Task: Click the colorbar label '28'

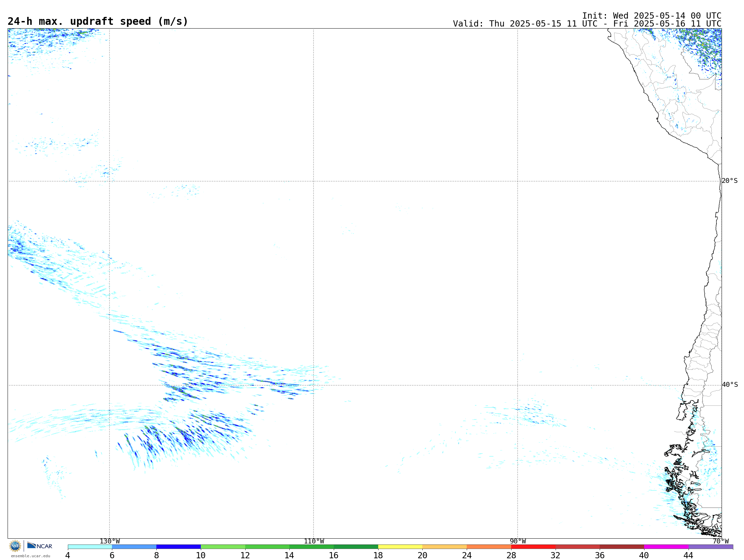Action: pyautogui.click(x=511, y=555)
